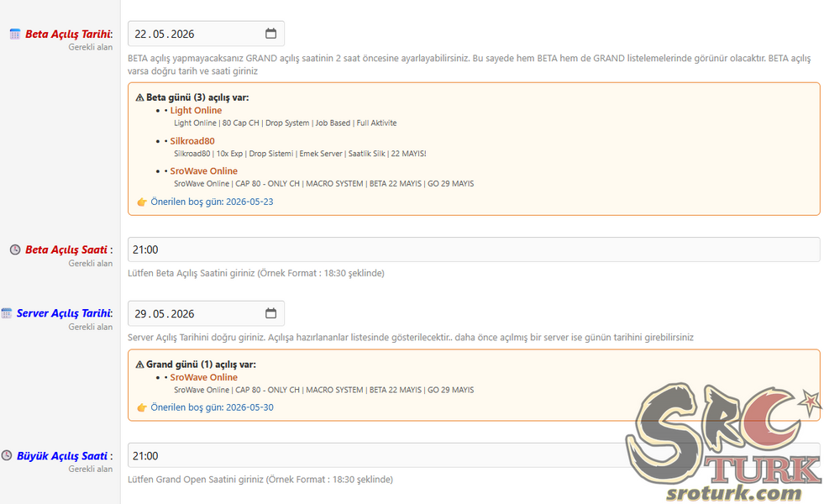The height and width of the screenshot is (504, 824).
Task: Focus the Server date field 29.05.2026
Action: pyautogui.click(x=206, y=313)
